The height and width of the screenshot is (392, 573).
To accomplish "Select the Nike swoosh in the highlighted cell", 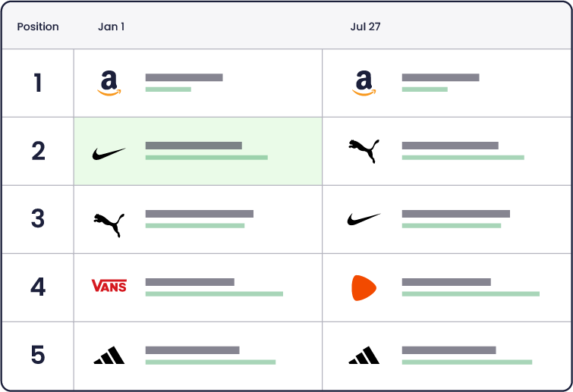I will click(x=109, y=154).
